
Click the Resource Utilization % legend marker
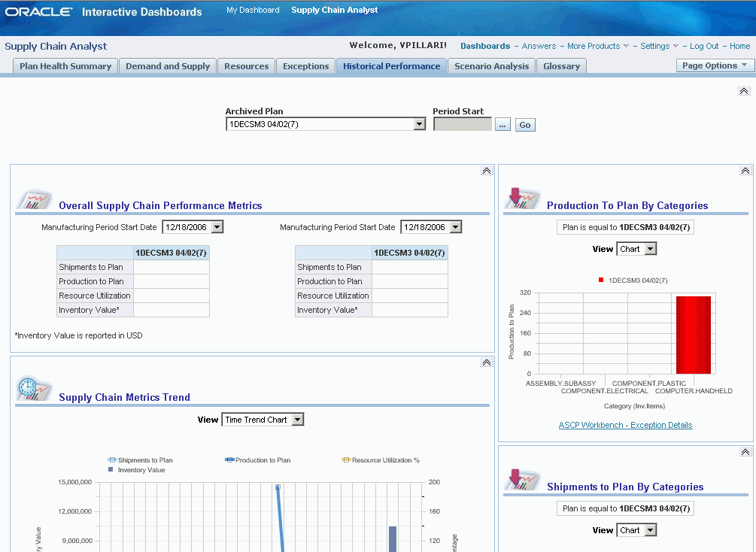tap(346, 460)
